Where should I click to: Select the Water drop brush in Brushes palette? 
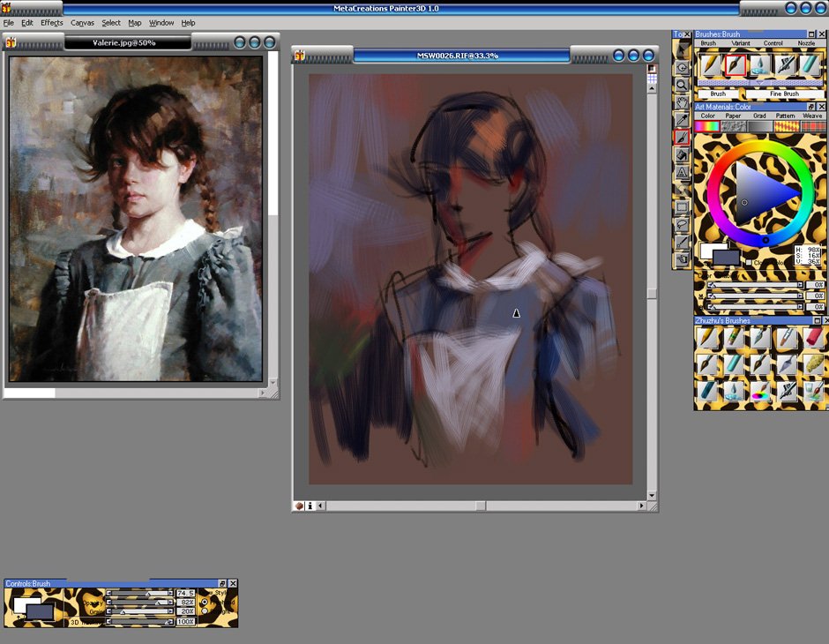760,65
